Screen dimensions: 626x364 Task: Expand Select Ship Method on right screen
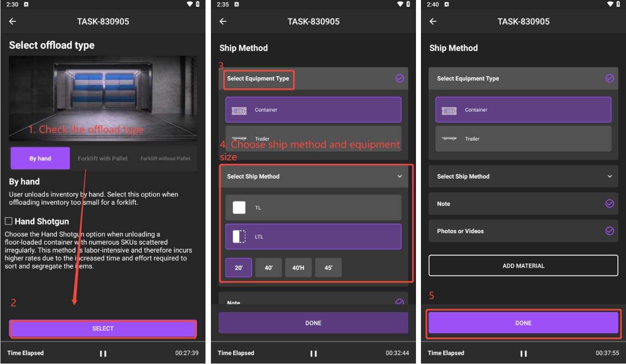click(x=609, y=176)
